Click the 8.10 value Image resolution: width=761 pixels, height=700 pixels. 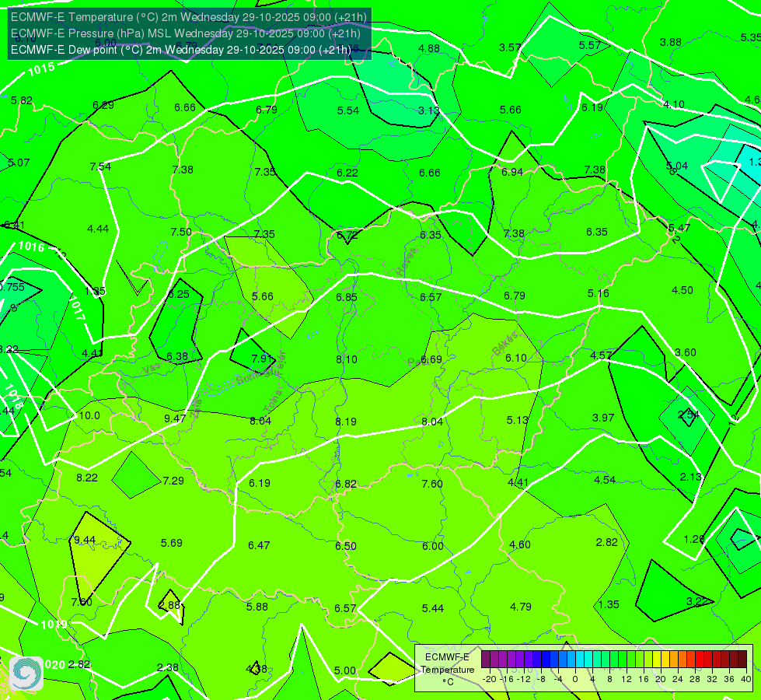(347, 359)
